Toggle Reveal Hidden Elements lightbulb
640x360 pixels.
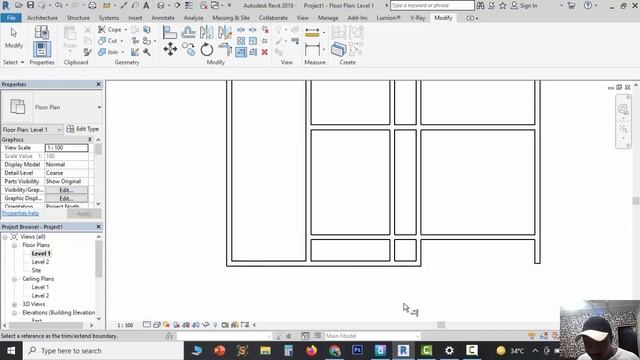tap(215, 325)
